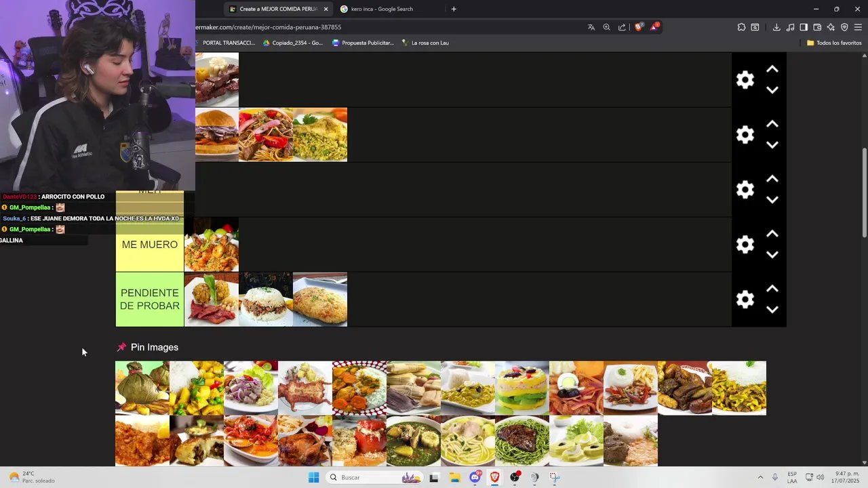Move the top tier row down
The image size is (868, 488).
[772, 90]
